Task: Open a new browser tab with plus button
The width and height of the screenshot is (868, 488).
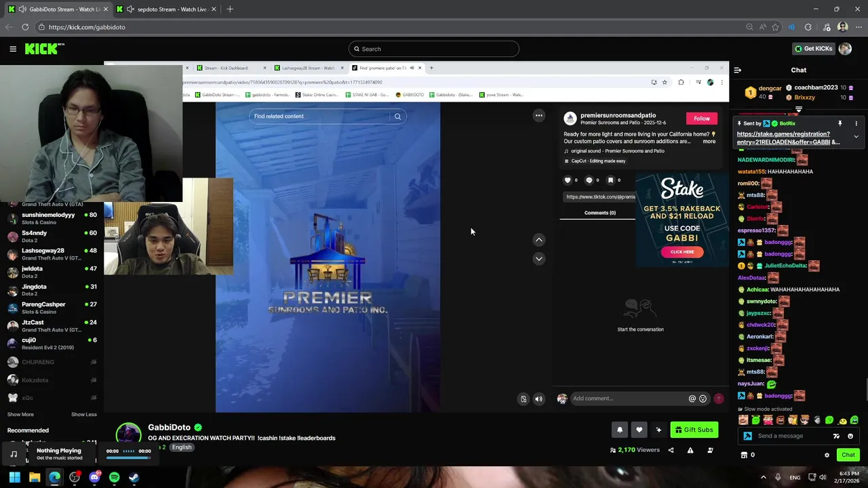Action: point(230,9)
